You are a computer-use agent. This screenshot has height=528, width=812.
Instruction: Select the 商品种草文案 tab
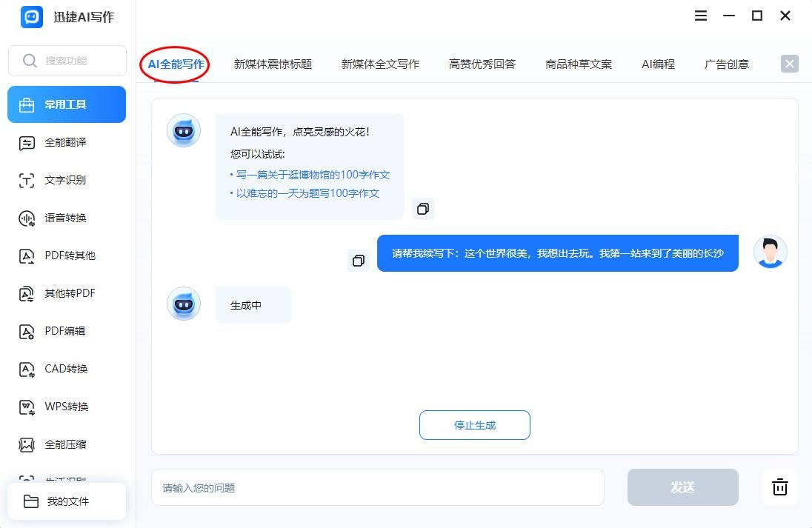579,64
